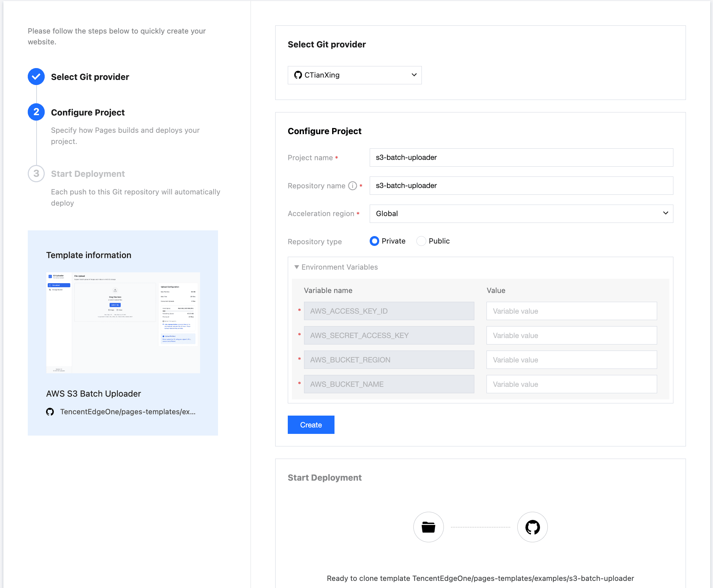Click the Start Deployment step label
Screen dimensions: 713x588
(x=88, y=173)
